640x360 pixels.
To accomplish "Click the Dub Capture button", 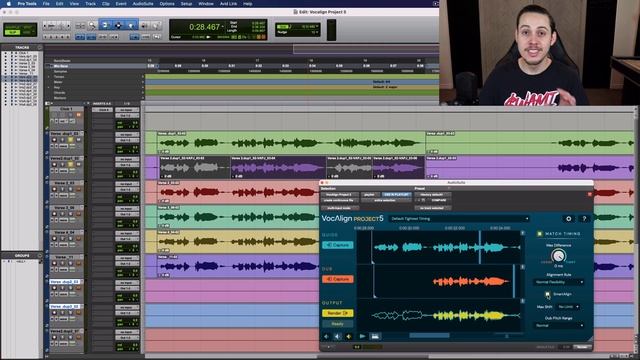I will pyautogui.click(x=338, y=279).
